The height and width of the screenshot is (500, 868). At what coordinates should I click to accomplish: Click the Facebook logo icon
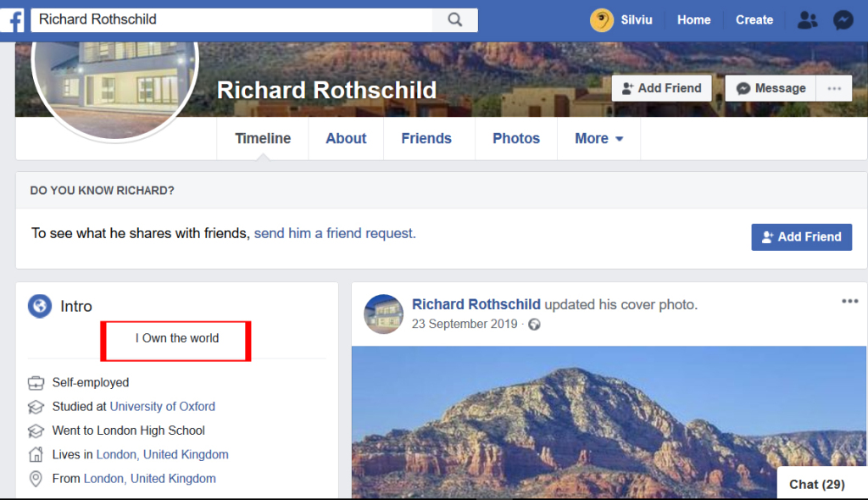12,20
